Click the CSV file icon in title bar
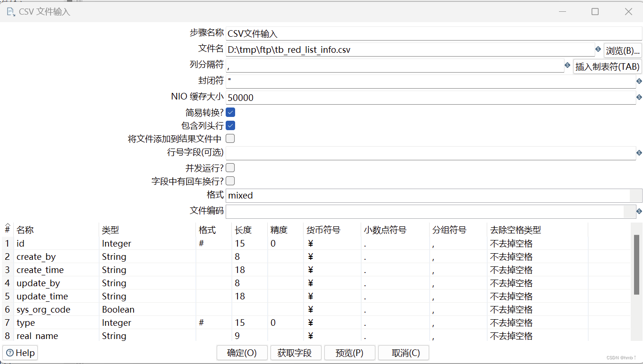The height and width of the screenshot is (364, 643). click(x=10, y=11)
